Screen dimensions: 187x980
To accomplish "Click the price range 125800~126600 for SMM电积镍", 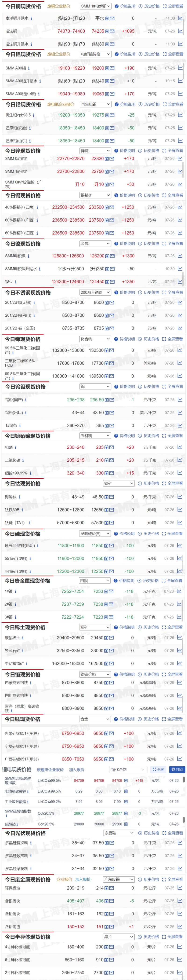I will coord(68,256).
